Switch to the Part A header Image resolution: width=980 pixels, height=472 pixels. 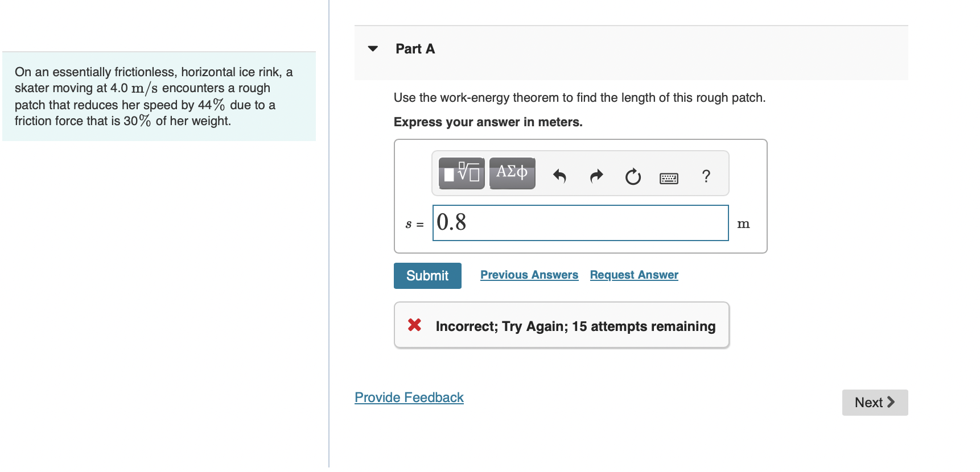tap(414, 49)
